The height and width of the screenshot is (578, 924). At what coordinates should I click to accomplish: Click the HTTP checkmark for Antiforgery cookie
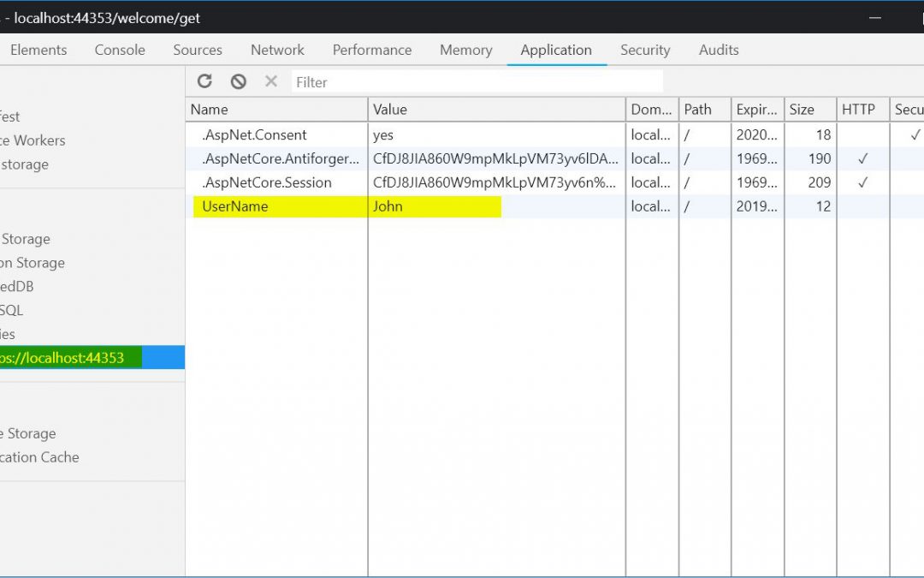(862, 158)
